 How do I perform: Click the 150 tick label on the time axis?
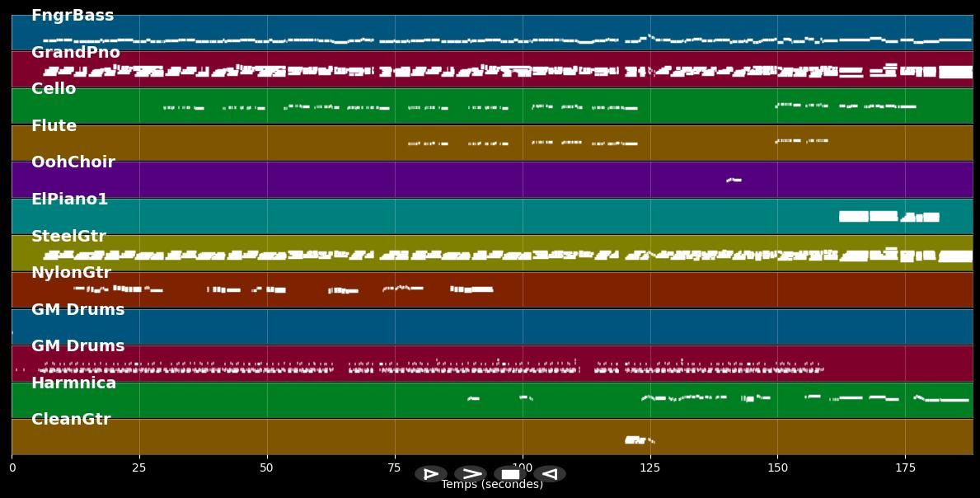click(x=777, y=467)
